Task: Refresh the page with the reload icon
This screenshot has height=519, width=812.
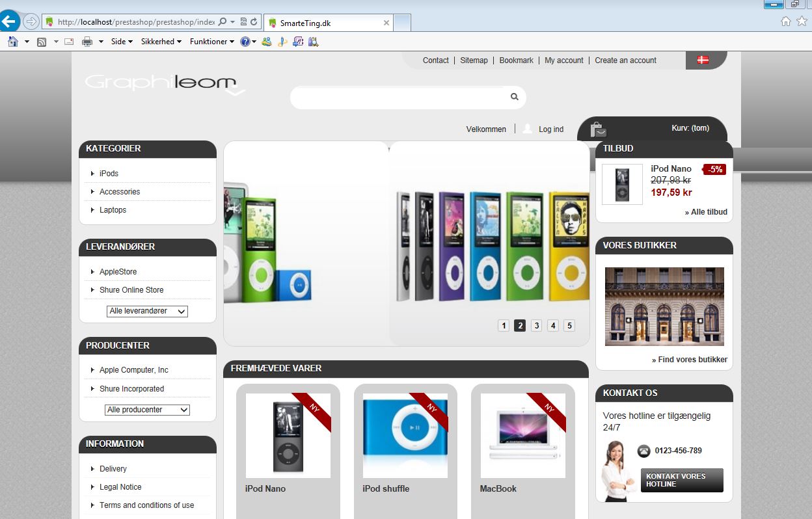Action: tap(254, 21)
